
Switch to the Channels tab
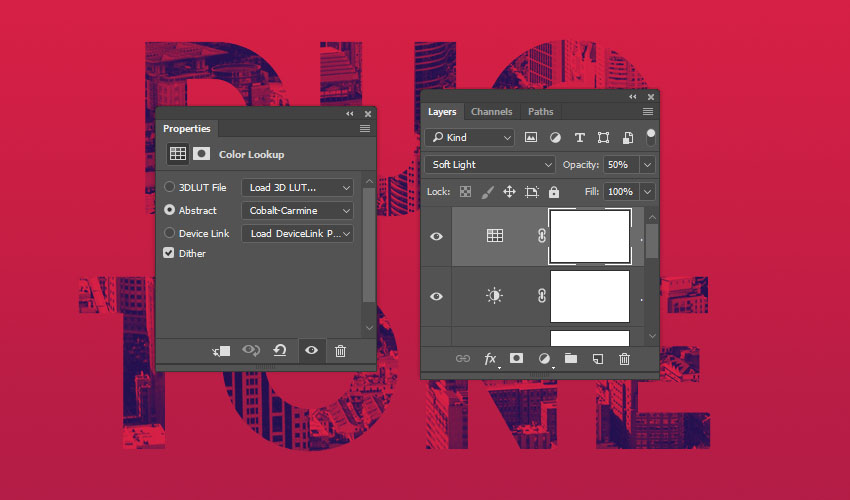coord(491,112)
